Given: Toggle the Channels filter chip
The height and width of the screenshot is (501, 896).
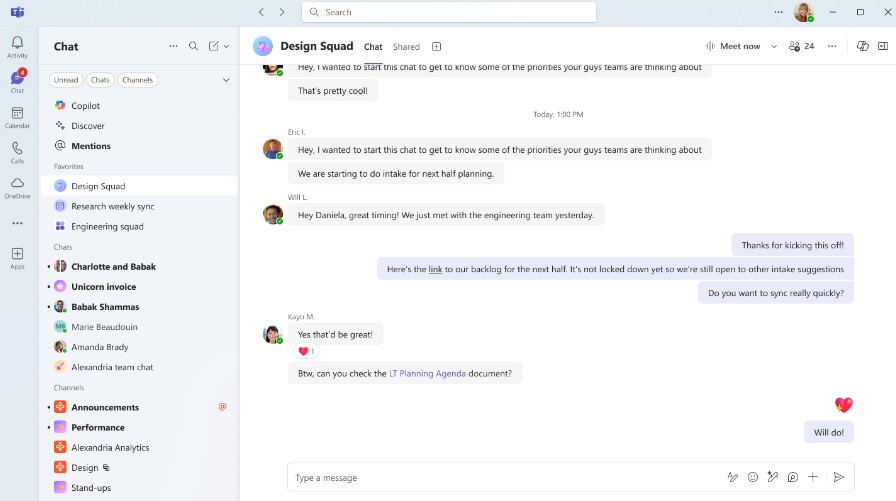Looking at the screenshot, I should [138, 80].
